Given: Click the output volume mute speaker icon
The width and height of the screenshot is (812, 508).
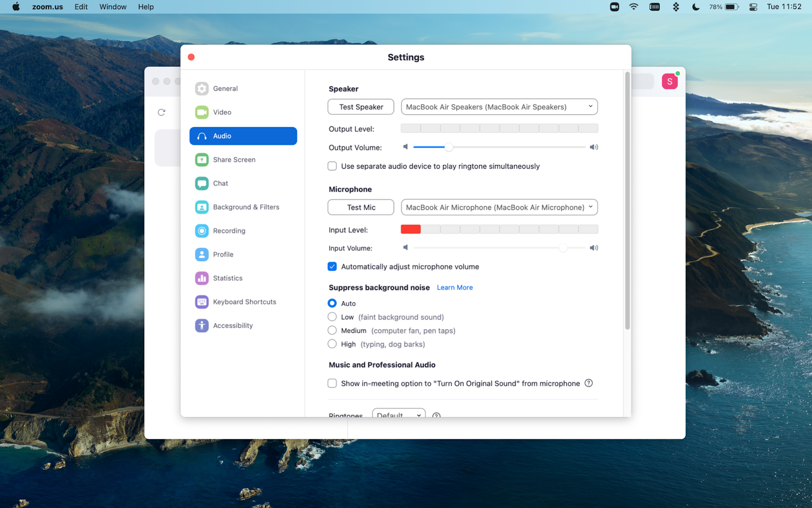Looking at the screenshot, I should (405, 147).
